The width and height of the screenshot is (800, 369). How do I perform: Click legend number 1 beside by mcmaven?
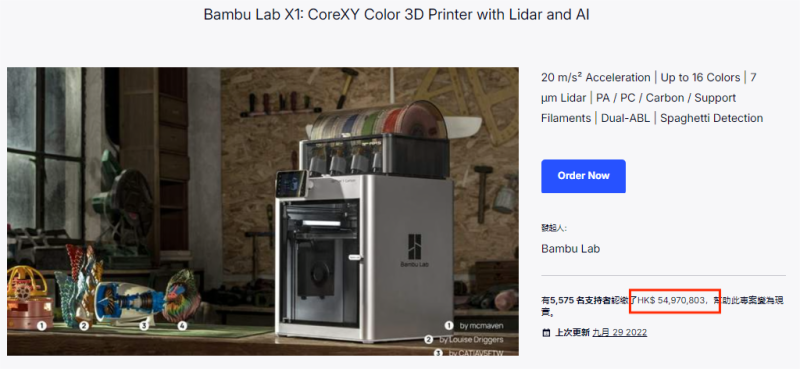(449, 325)
